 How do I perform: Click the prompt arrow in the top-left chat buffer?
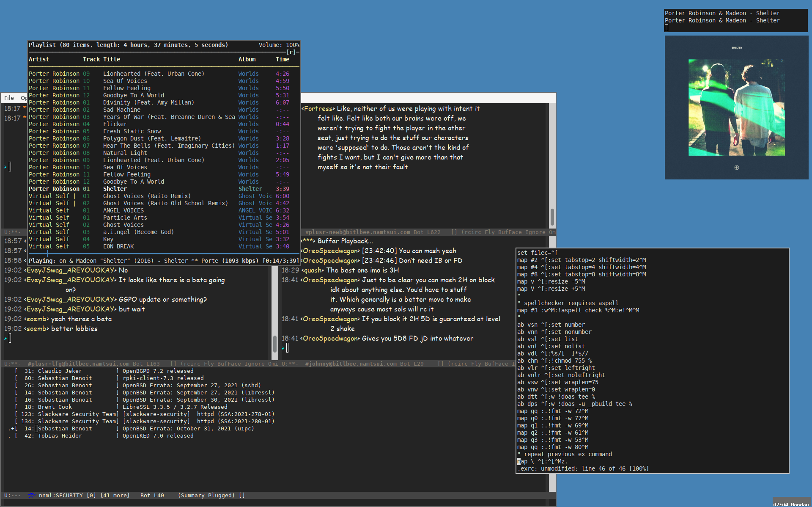5,167
